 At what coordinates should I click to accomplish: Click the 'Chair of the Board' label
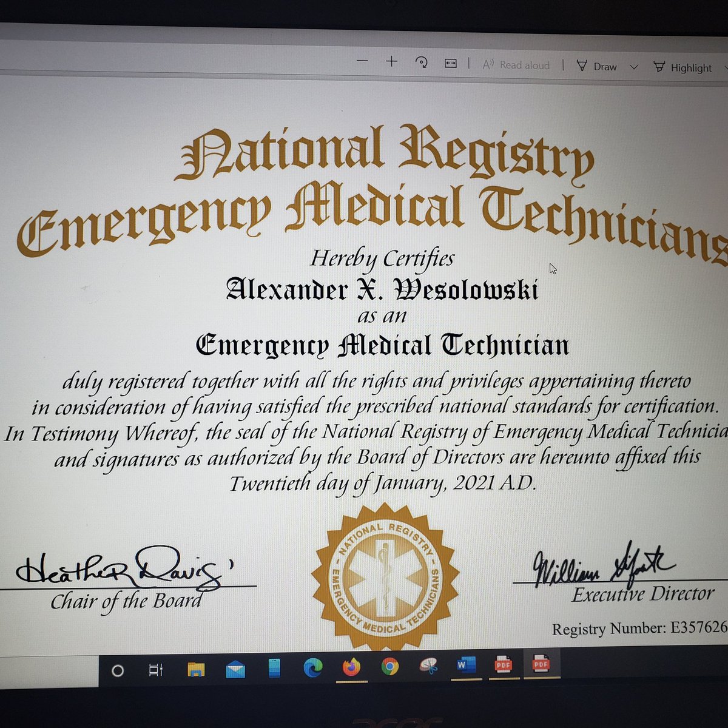(126, 601)
